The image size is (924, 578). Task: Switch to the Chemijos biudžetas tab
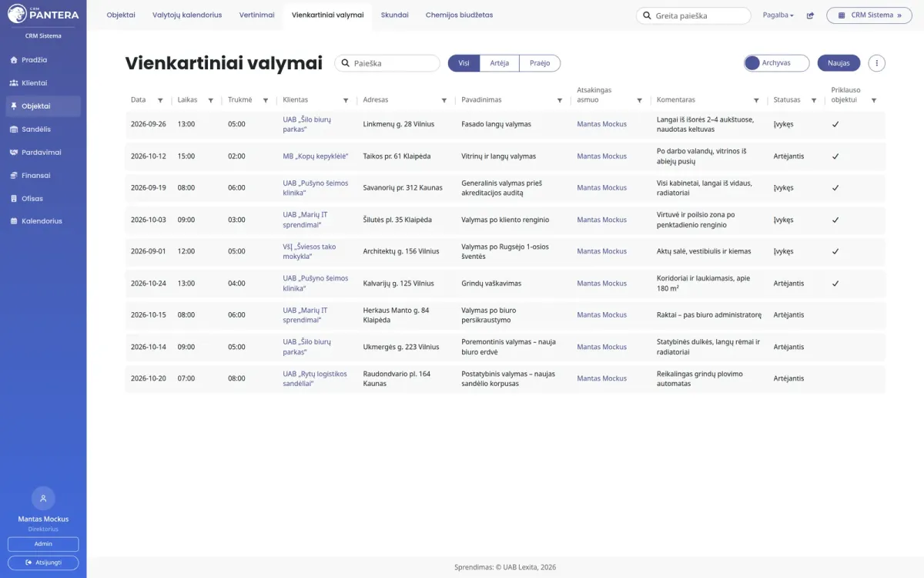pos(459,15)
